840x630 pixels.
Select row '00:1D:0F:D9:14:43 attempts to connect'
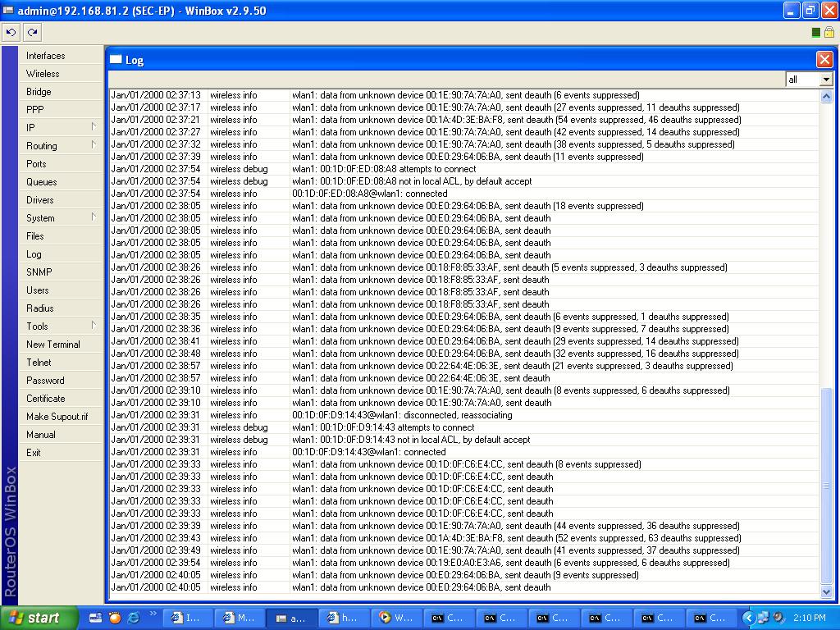coord(464,428)
